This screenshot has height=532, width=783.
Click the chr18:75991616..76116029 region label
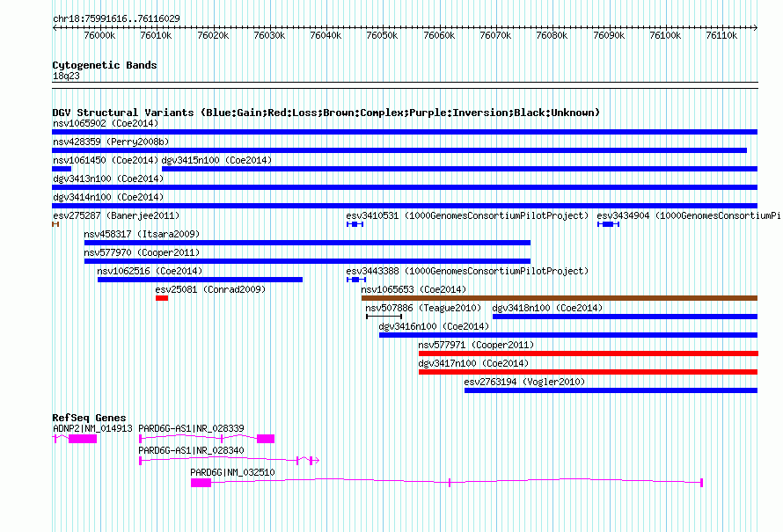point(116,18)
